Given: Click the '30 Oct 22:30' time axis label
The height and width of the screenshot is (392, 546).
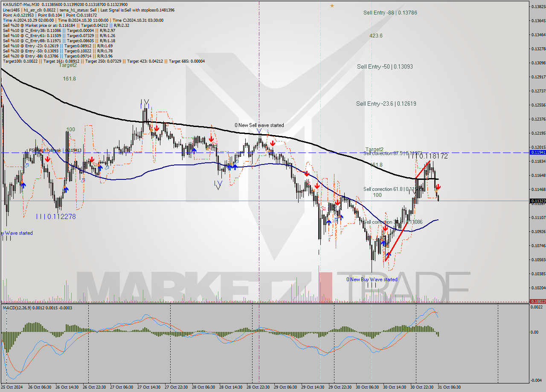Looking at the screenshot, I should click(x=421, y=387).
